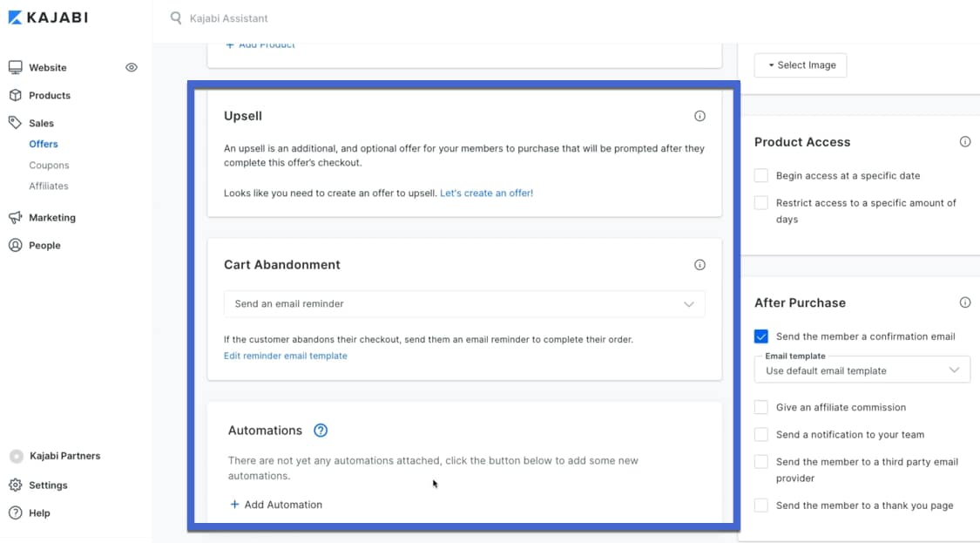980x543 pixels.
Task: Toggle the website preview eye icon
Action: pos(132,67)
